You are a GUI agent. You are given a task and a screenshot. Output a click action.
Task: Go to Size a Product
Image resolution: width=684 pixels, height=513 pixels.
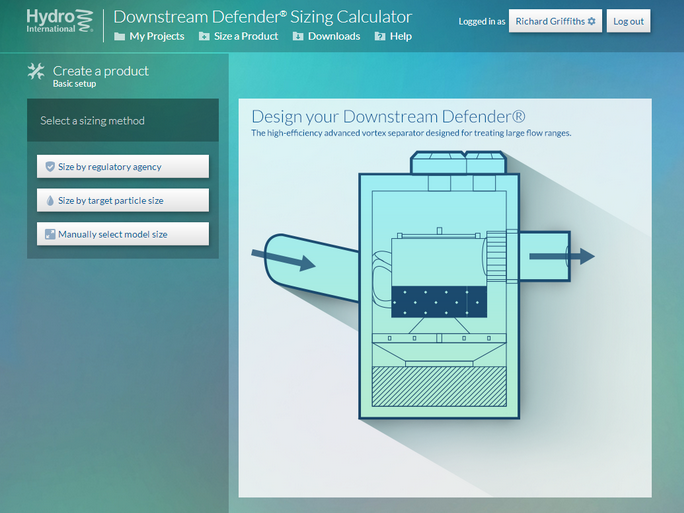pyautogui.click(x=238, y=36)
